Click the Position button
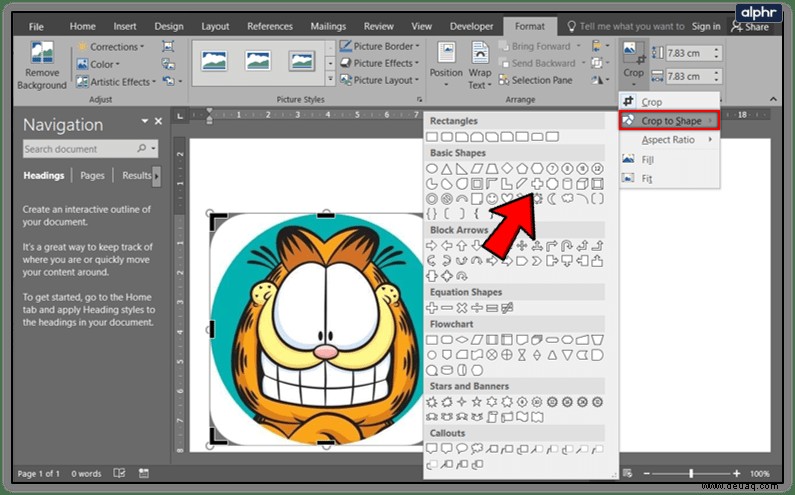The width and height of the screenshot is (795, 495). point(446,65)
